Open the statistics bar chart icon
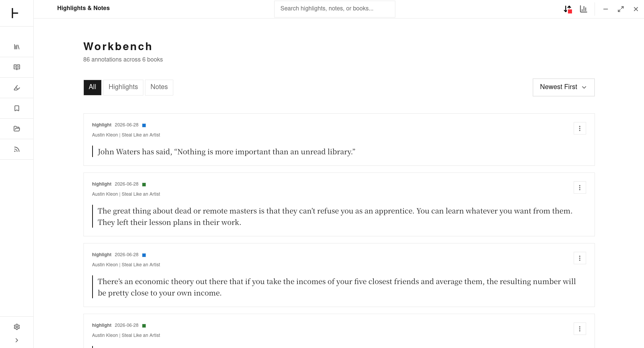The width and height of the screenshot is (644, 348). coord(583,9)
